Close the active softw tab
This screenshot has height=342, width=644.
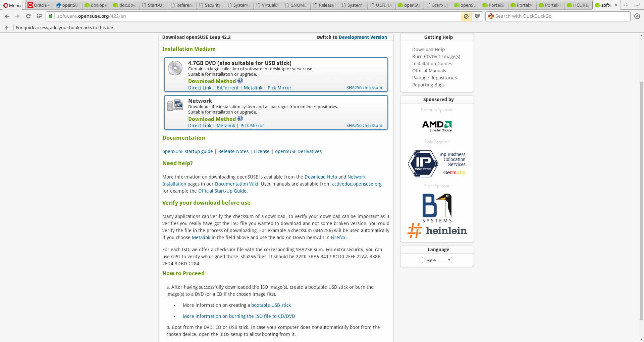point(616,5)
